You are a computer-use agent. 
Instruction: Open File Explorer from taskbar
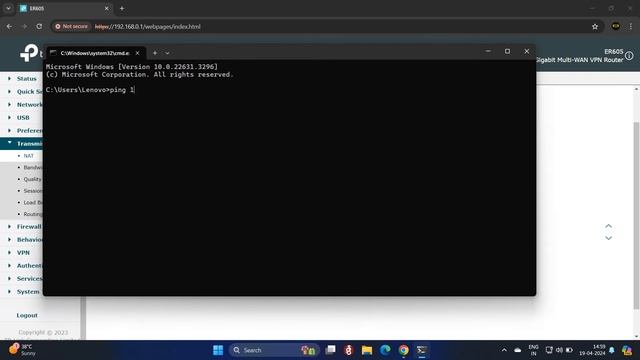tap(367, 350)
